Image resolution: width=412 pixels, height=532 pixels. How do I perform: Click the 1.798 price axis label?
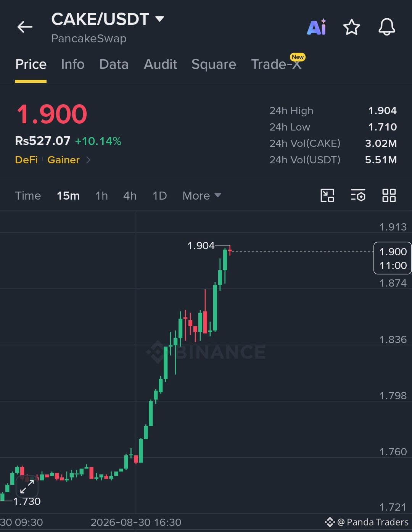[x=393, y=396]
